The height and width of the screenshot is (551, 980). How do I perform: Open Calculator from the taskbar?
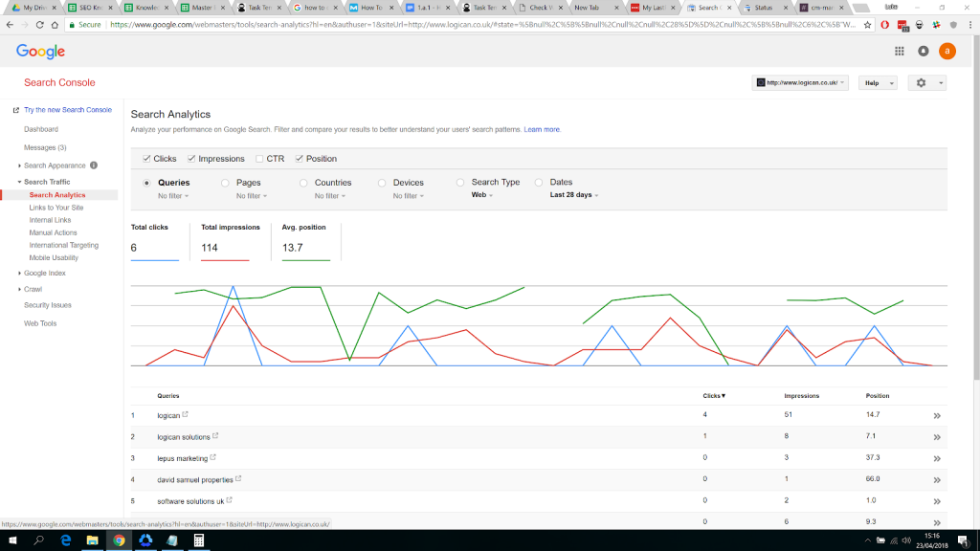pos(199,540)
